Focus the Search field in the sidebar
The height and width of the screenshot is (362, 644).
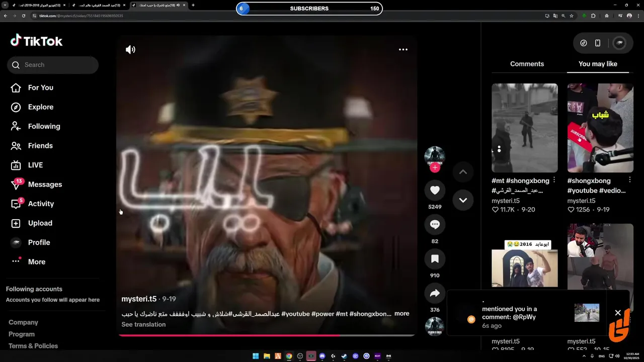pyautogui.click(x=53, y=65)
